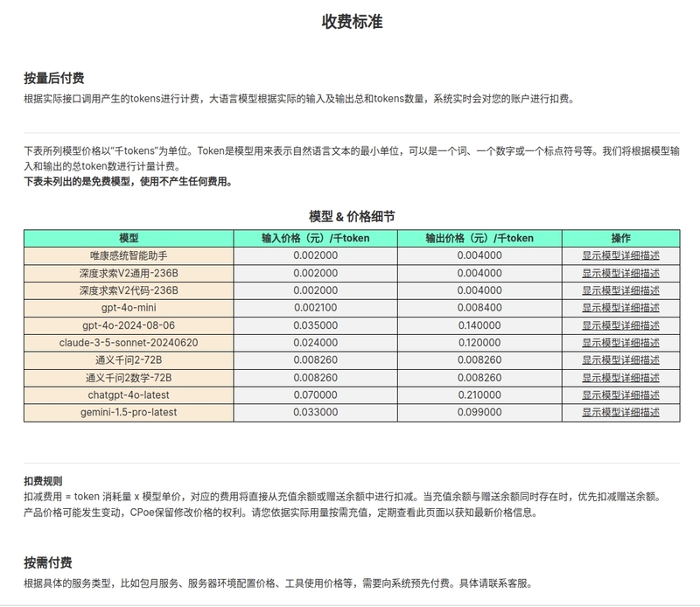
Task: Select the 操作 column header
Action: coord(621,238)
